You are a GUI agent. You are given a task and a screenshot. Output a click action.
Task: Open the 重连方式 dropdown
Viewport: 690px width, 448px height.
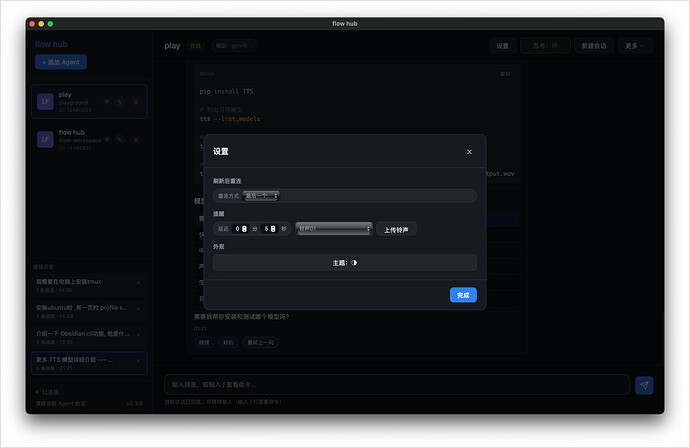coord(262,196)
